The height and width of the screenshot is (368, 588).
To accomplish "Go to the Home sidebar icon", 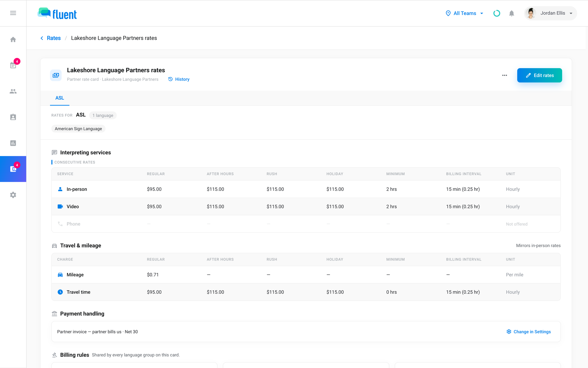I will 13,40.
